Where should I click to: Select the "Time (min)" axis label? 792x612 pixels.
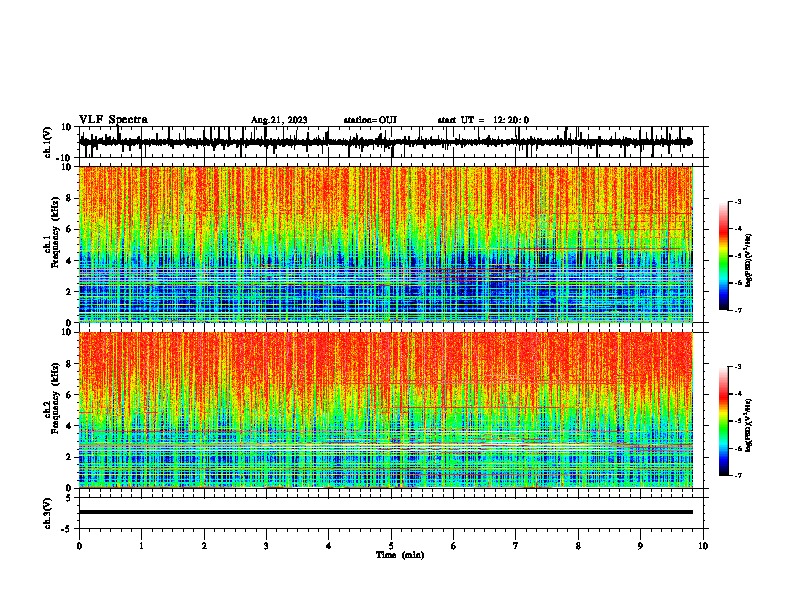coord(400,555)
